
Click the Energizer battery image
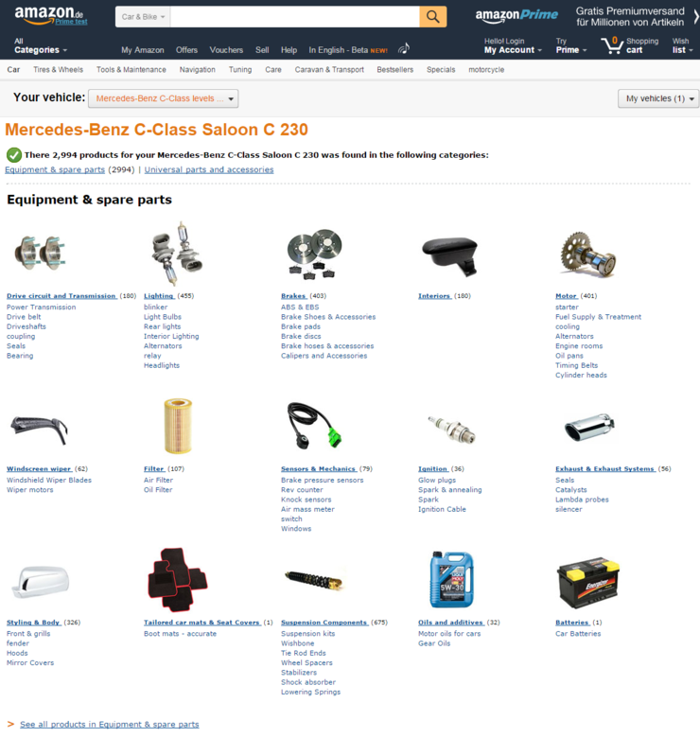point(588,583)
